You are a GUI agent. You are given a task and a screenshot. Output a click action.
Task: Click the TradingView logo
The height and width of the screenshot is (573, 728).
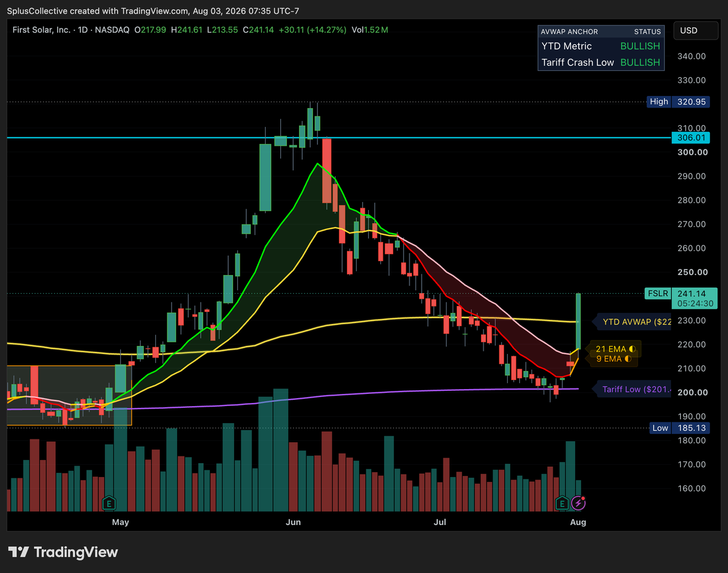tap(63, 552)
